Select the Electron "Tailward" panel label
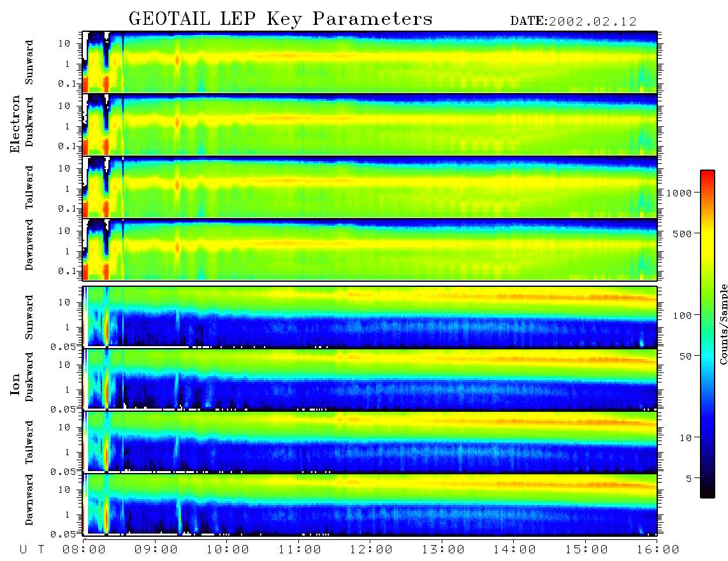 coord(29,187)
